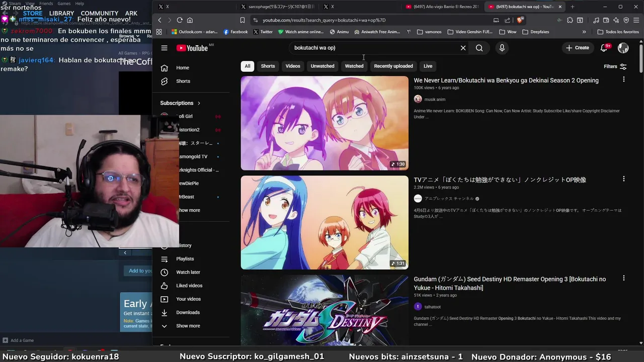Click Add a Game in the Steam window
This screenshot has height=362, width=644.
18,340
